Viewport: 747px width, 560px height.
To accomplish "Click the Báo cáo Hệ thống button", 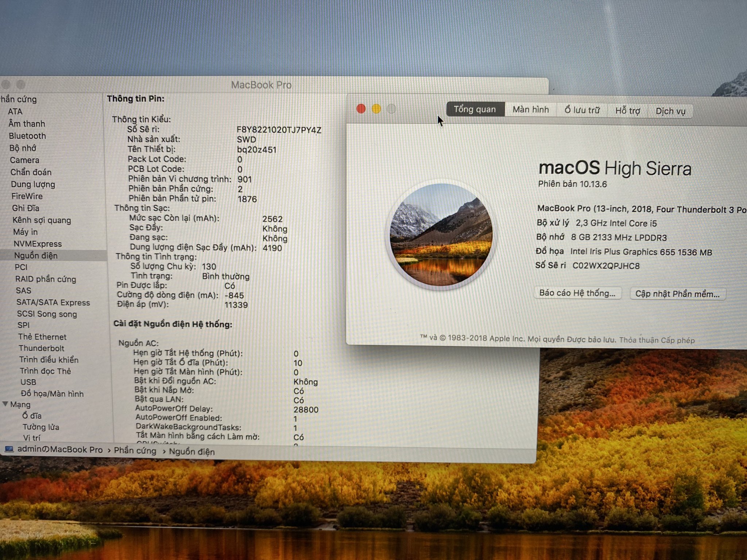I will 577,293.
